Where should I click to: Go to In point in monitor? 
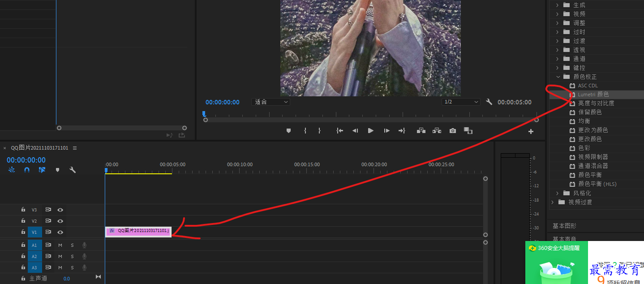(x=340, y=131)
